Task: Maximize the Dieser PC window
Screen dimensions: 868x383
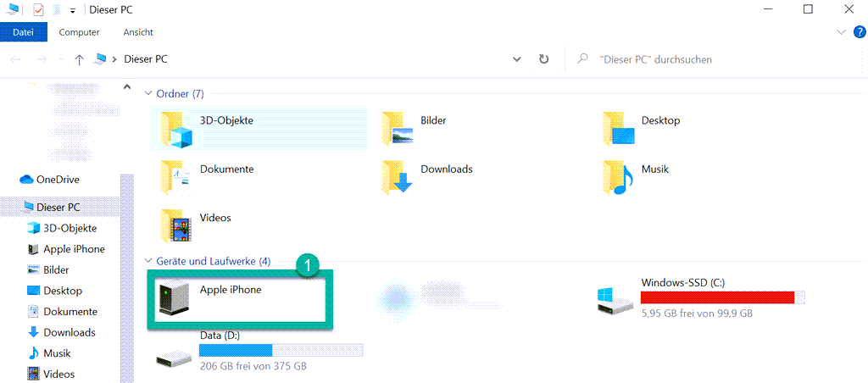Action: [808, 8]
